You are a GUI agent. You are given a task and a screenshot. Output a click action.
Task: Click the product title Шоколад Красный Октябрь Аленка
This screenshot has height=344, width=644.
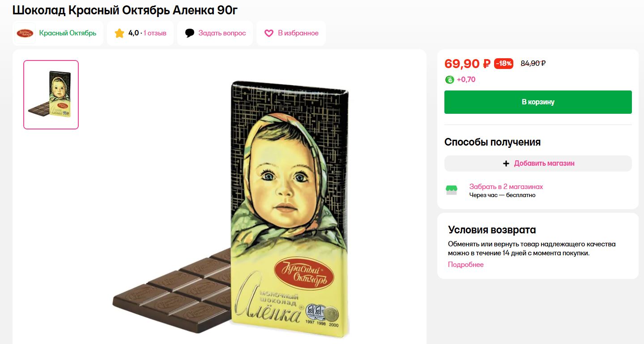point(125,10)
